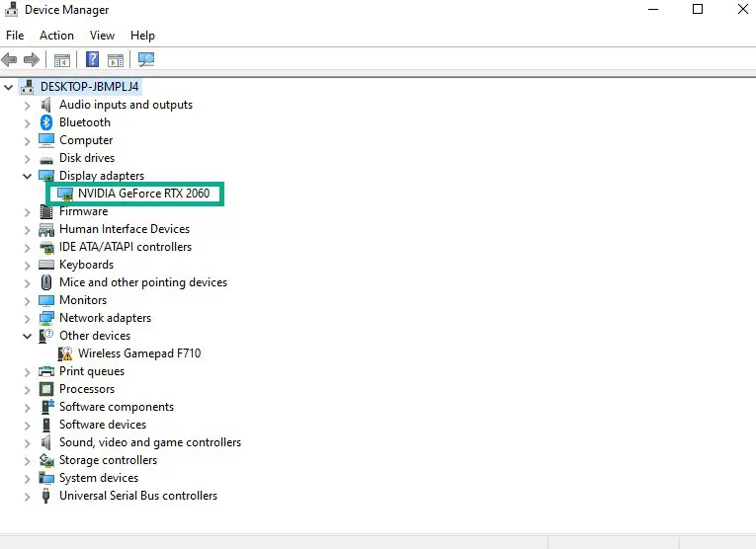Click the Network adapters icon
The height and width of the screenshot is (549, 756).
coord(46,318)
